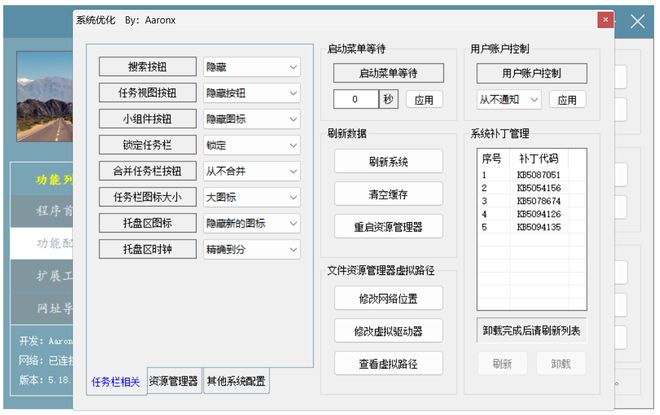Click the 合并任务栏按钮 button
The width and height of the screenshot is (660, 415).
click(x=147, y=171)
